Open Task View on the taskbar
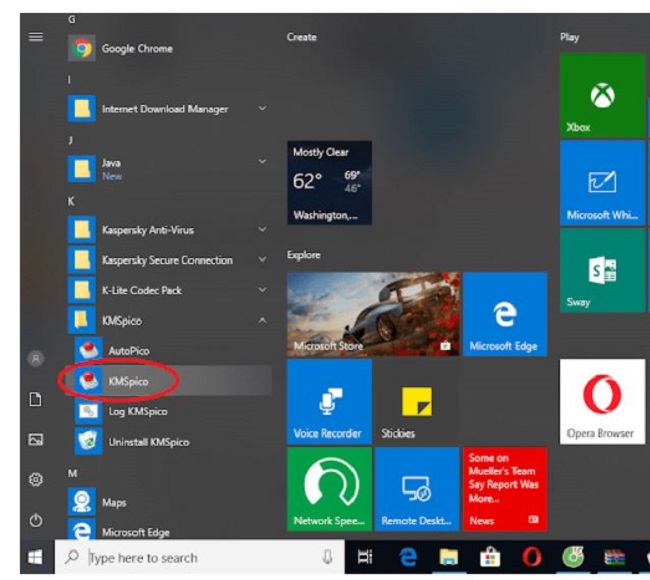 point(365,557)
